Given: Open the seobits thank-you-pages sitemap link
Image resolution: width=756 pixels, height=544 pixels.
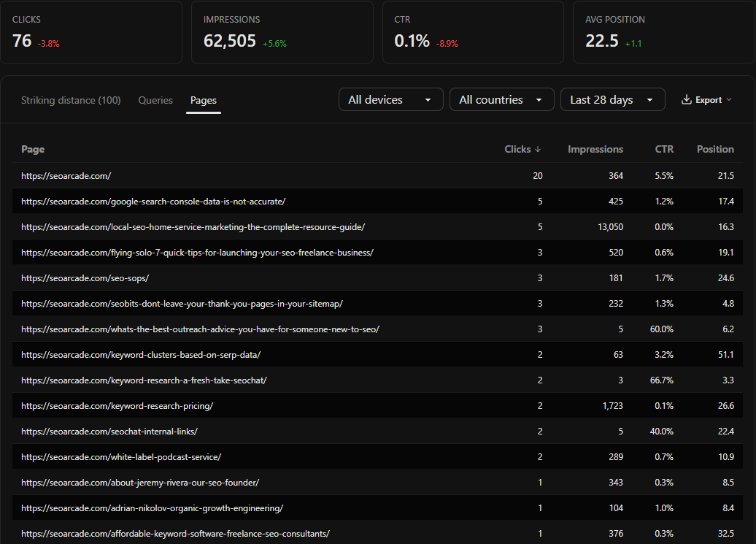Looking at the screenshot, I should coord(182,304).
